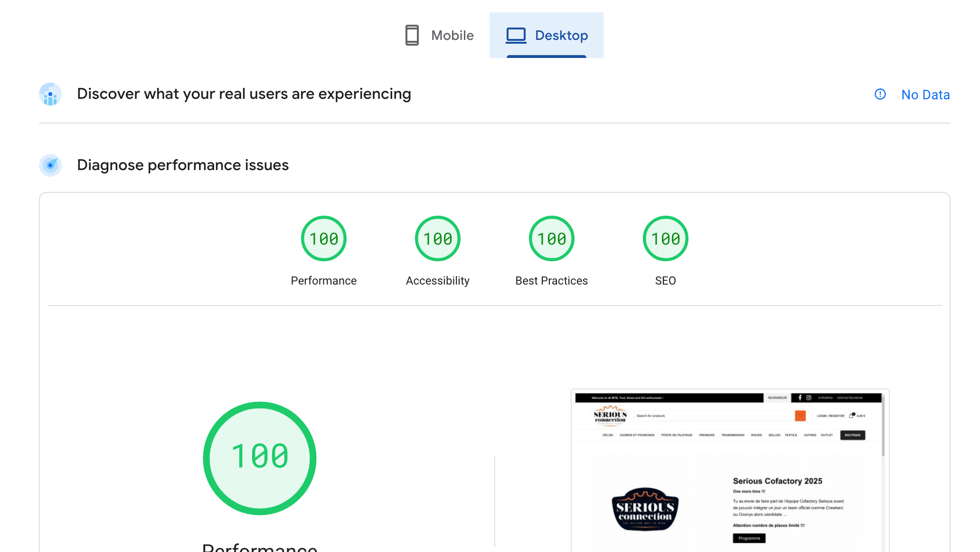Click the Facebook icon in screenshot preview
The height and width of the screenshot is (552, 980).
(x=800, y=398)
